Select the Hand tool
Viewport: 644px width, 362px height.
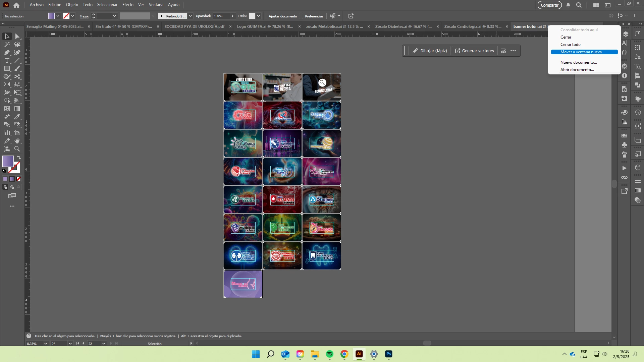[x=17, y=141]
